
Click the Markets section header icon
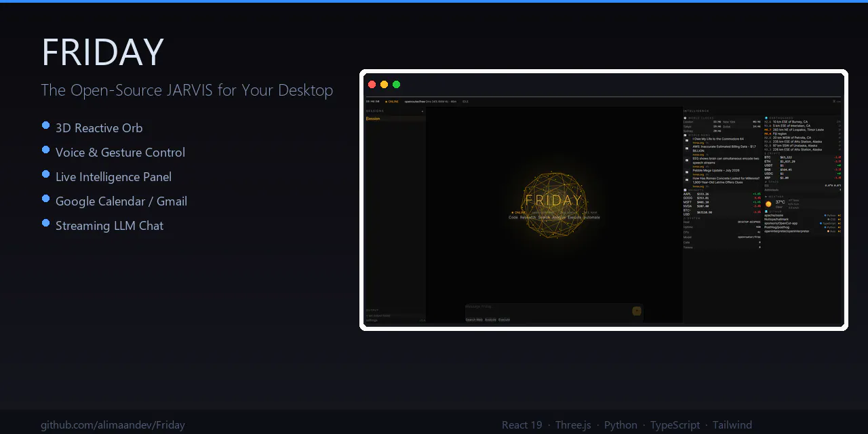click(684, 190)
